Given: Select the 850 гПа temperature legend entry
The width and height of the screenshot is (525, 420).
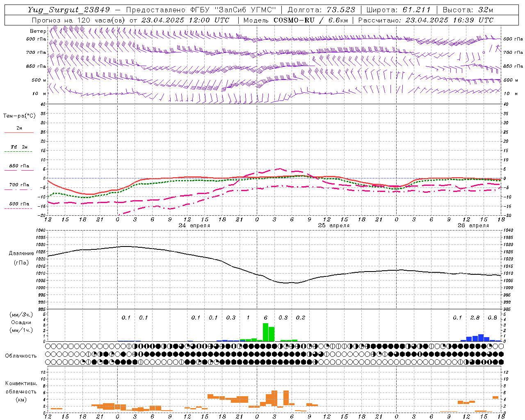Looking at the screenshot, I should (19, 166).
